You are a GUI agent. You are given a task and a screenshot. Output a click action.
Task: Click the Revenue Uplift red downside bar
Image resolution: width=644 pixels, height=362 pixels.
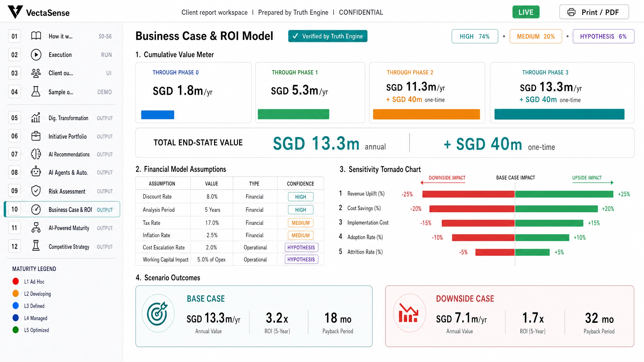pos(468,194)
